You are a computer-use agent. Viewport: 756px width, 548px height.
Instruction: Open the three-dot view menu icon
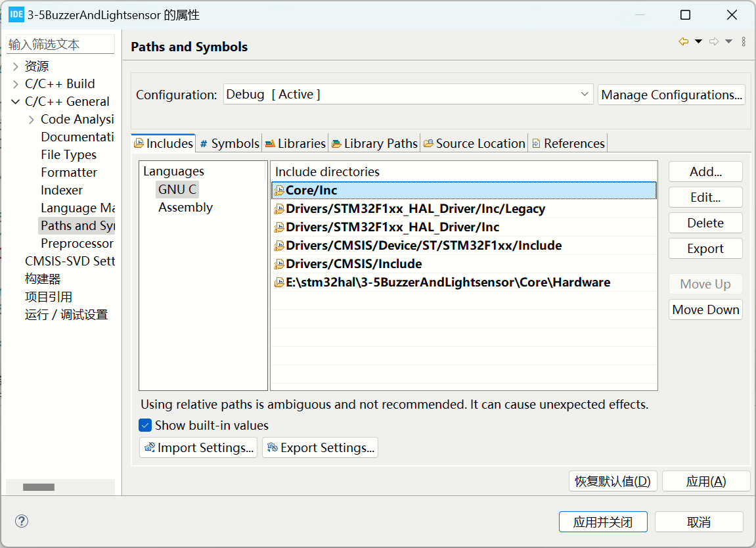point(744,41)
